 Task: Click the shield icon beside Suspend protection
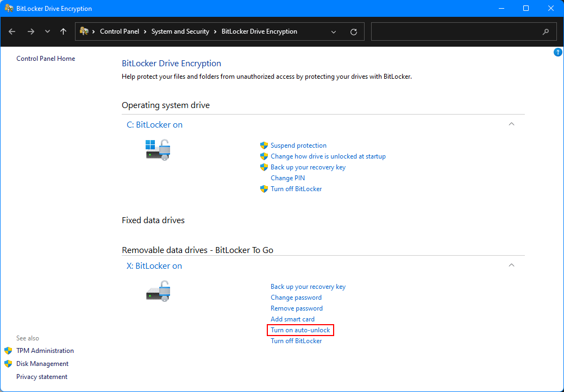(264, 146)
